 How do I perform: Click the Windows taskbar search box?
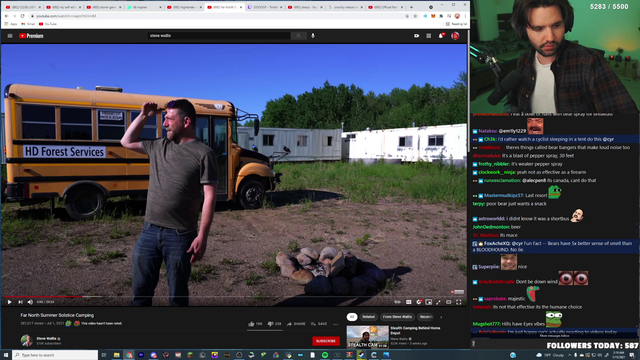tap(55, 355)
